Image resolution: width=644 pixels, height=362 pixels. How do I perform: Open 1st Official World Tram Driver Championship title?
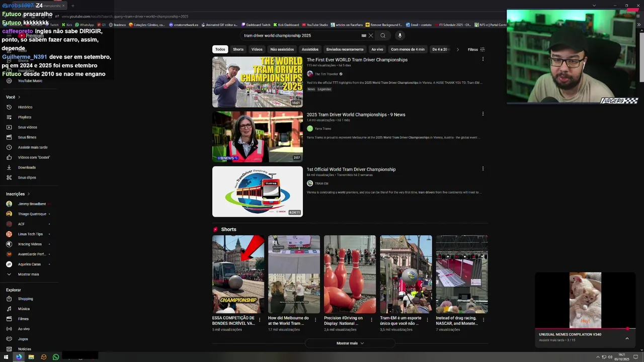click(x=351, y=169)
